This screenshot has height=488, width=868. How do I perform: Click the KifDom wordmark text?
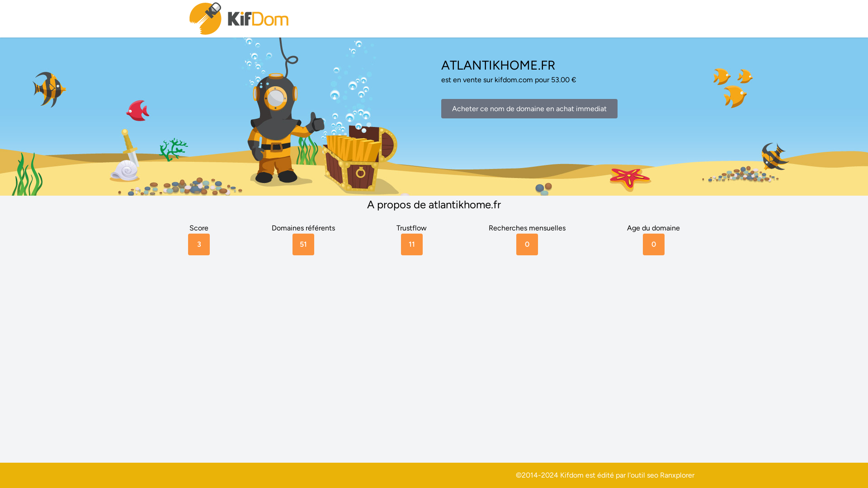click(258, 19)
